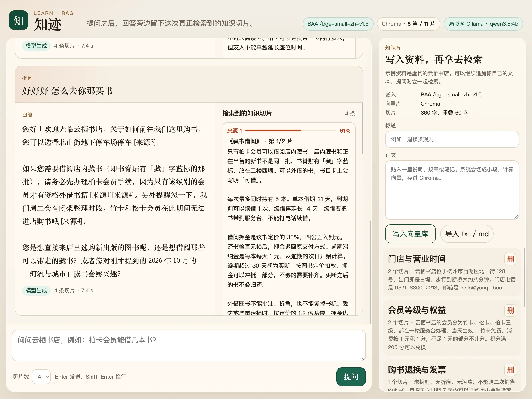This screenshot has width=532, height=399.
Task: Click the 《藏书借阅》 · 第 1/2 片 title
Action: (260, 141)
